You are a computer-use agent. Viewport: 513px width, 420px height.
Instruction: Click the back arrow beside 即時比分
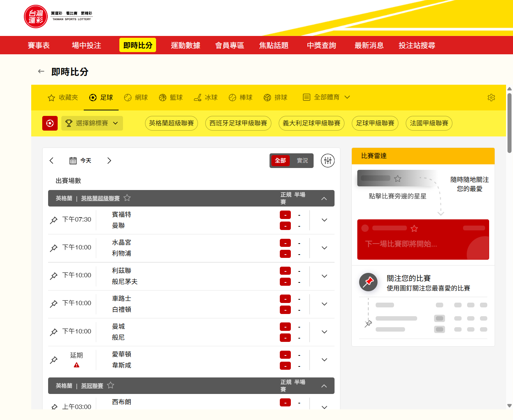[41, 72]
